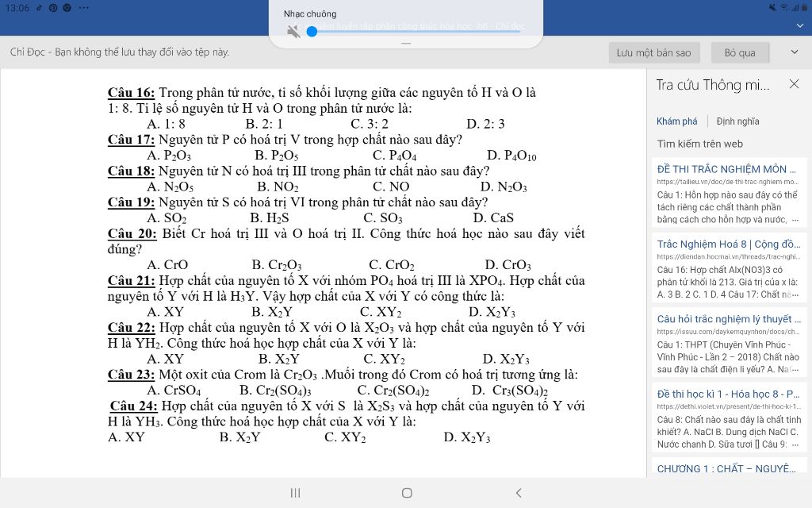Screen dimensions: 812x508
Task: Select answer B. Cr₂(SO₄)₃ under Câu 23
Action: (275, 391)
